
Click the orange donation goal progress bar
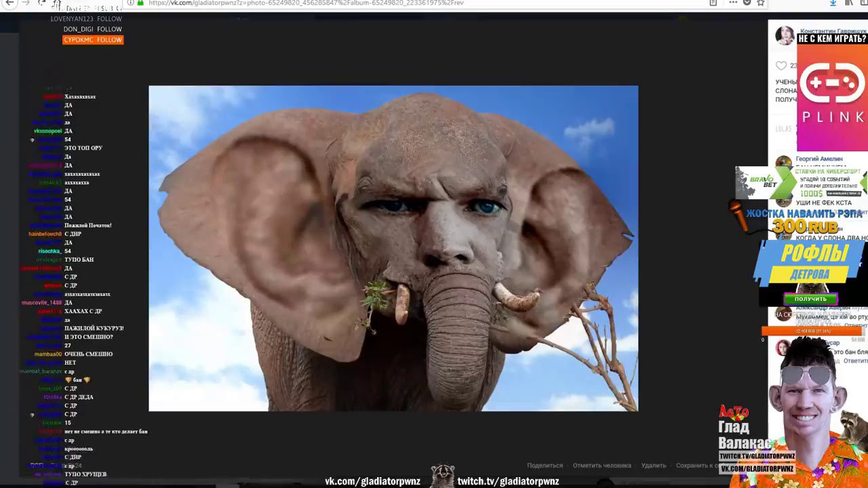click(x=813, y=331)
